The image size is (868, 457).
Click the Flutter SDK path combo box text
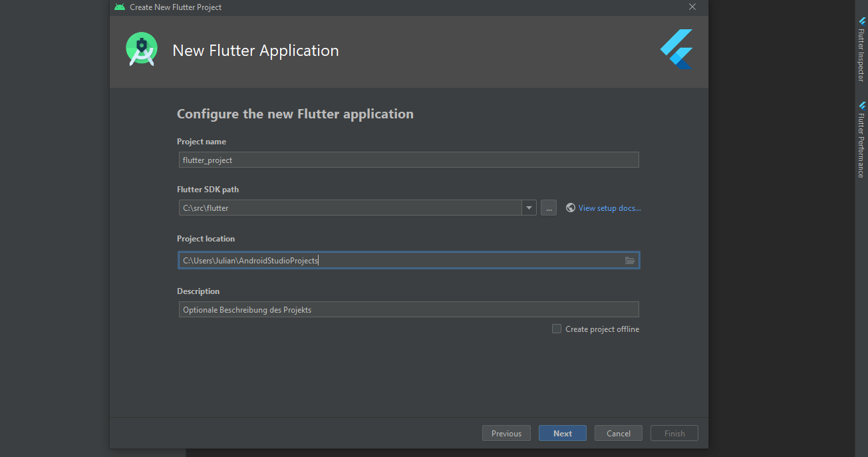pyautogui.click(x=350, y=208)
